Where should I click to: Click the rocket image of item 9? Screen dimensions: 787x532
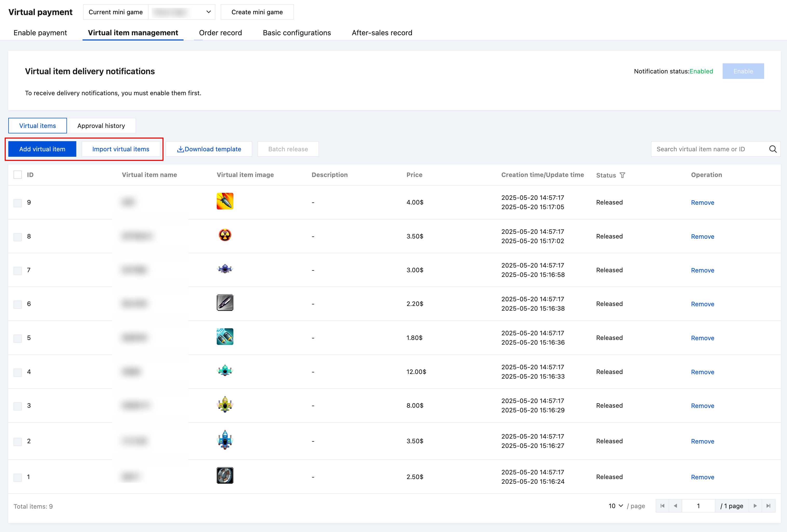(225, 201)
